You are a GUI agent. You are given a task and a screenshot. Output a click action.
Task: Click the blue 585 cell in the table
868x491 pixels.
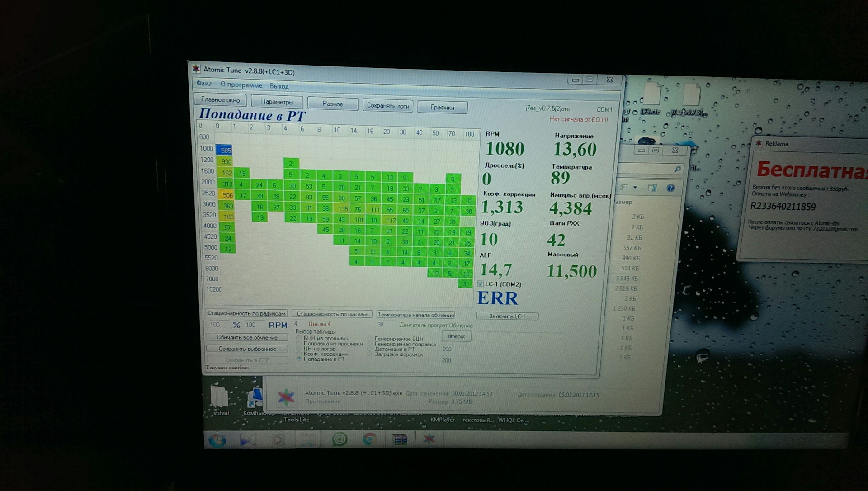point(224,150)
